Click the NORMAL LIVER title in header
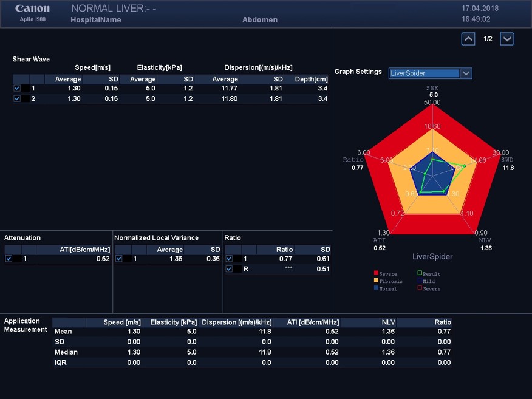 (114, 9)
